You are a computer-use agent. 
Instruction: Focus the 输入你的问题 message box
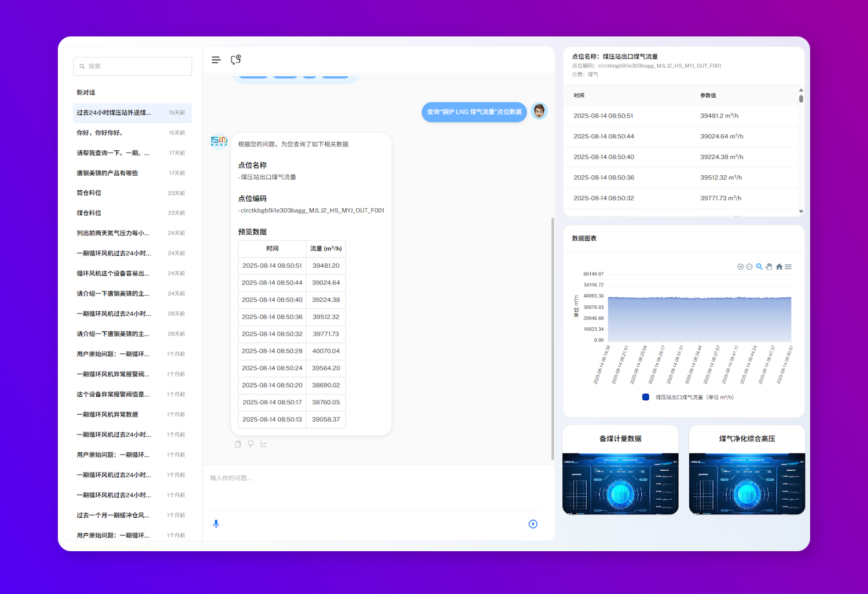[x=378, y=488]
